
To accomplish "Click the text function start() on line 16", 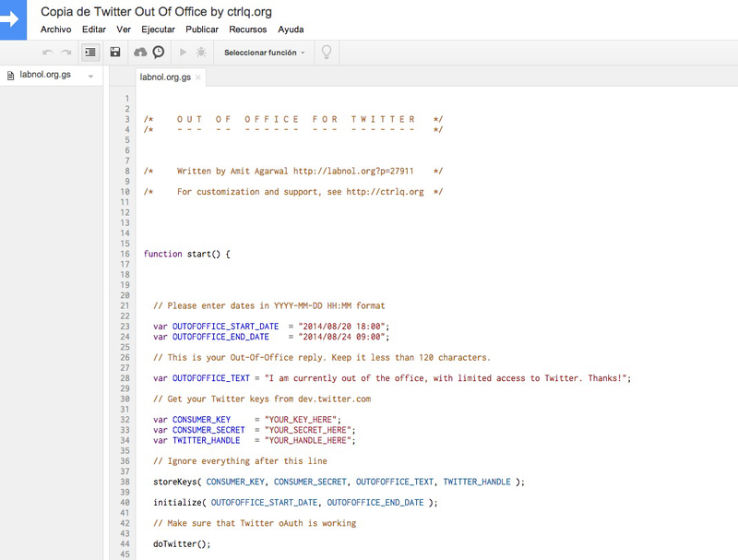I will click(187, 254).
